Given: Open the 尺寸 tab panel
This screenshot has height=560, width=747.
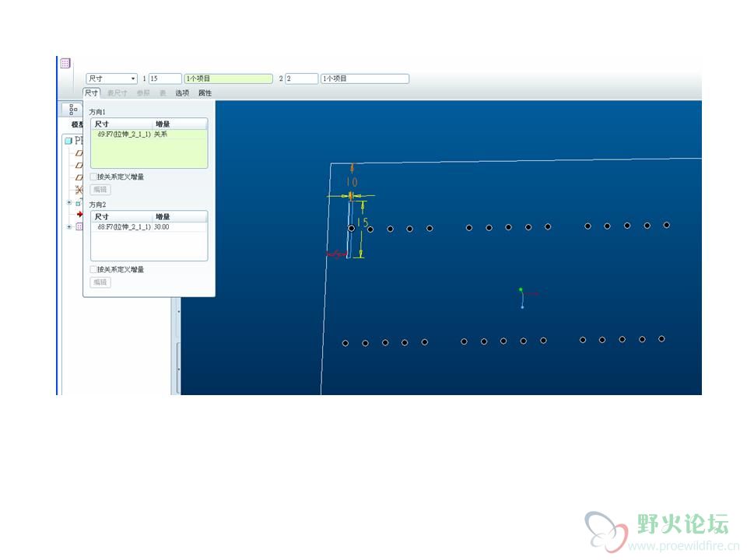Looking at the screenshot, I should pyautogui.click(x=92, y=93).
